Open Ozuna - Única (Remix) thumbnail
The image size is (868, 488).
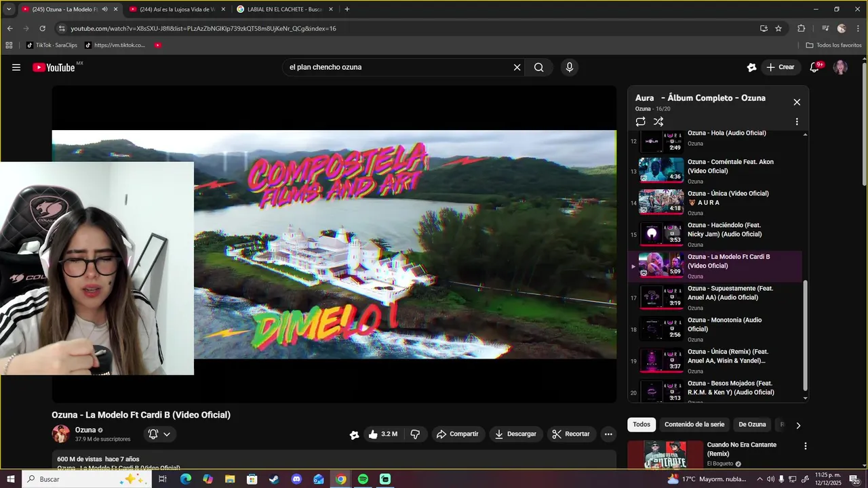661,361
